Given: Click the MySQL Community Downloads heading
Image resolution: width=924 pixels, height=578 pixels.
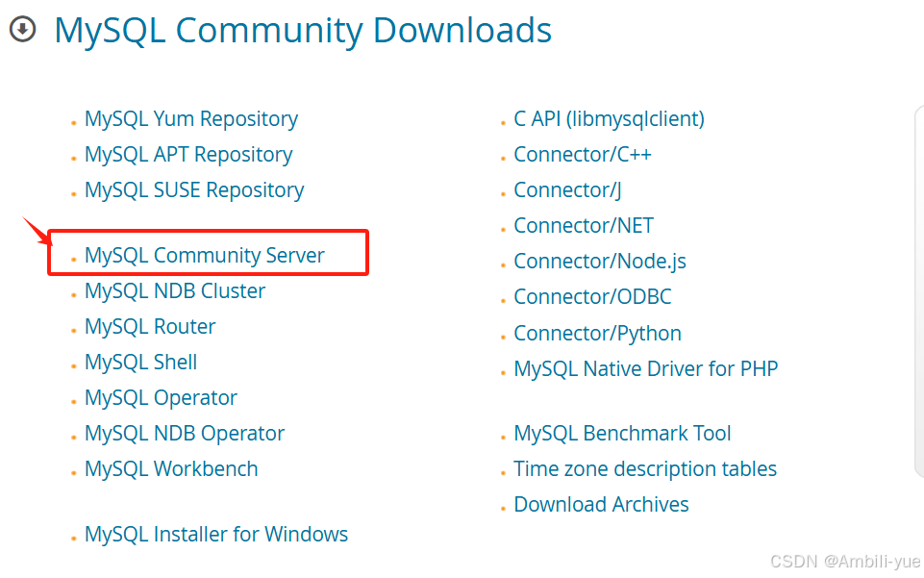Looking at the screenshot, I should 303,31.
